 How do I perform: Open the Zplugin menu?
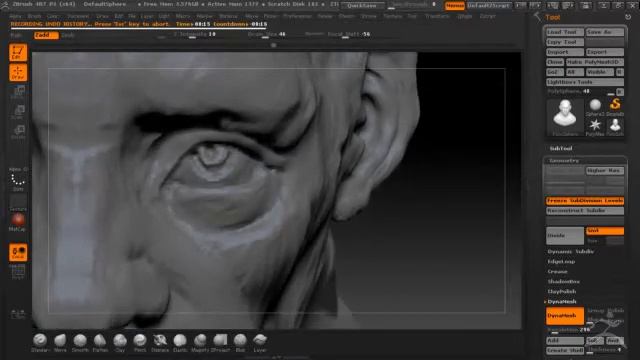point(464,16)
